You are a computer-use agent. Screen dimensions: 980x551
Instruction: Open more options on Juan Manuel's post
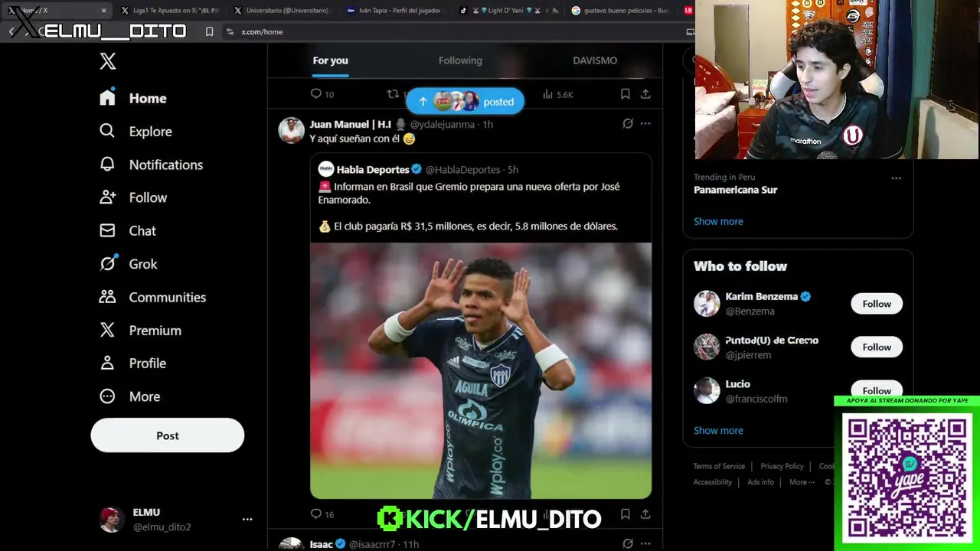tap(645, 123)
